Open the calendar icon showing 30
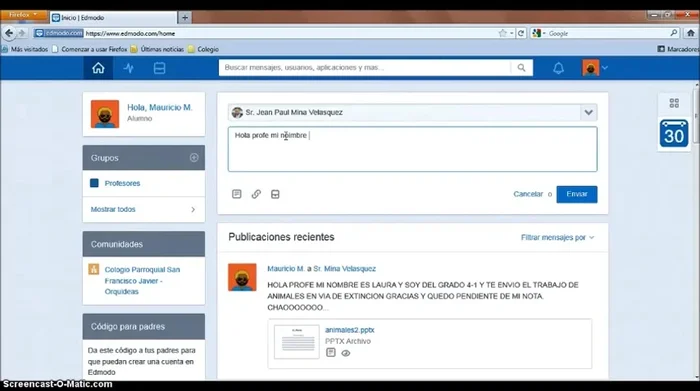The height and width of the screenshot is (391, 700). coord(674,133)
